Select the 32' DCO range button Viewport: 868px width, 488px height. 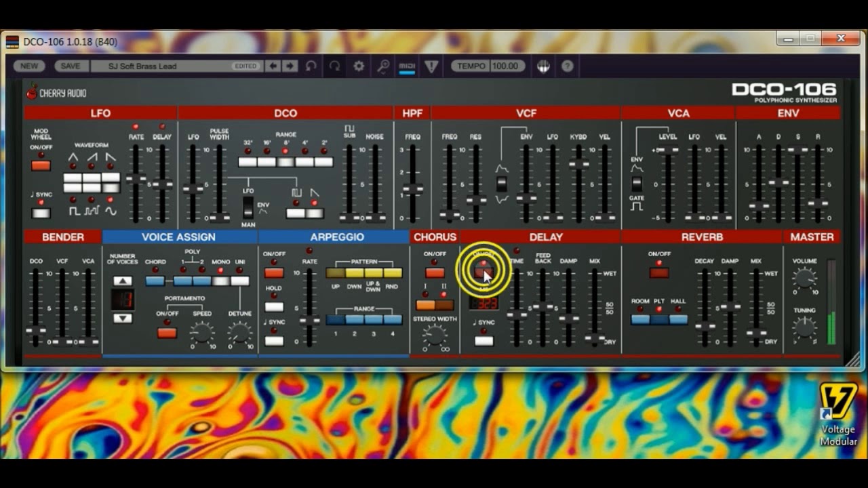(248, 162)
